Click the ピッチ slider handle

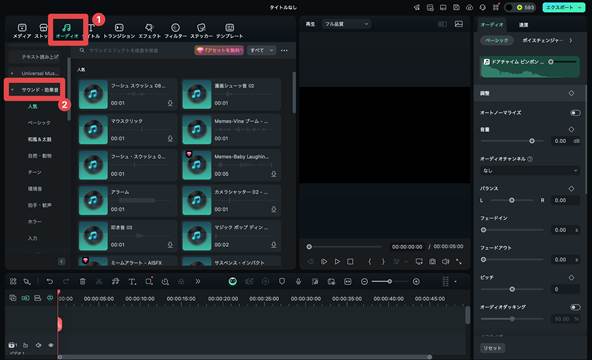pos(512,289)
